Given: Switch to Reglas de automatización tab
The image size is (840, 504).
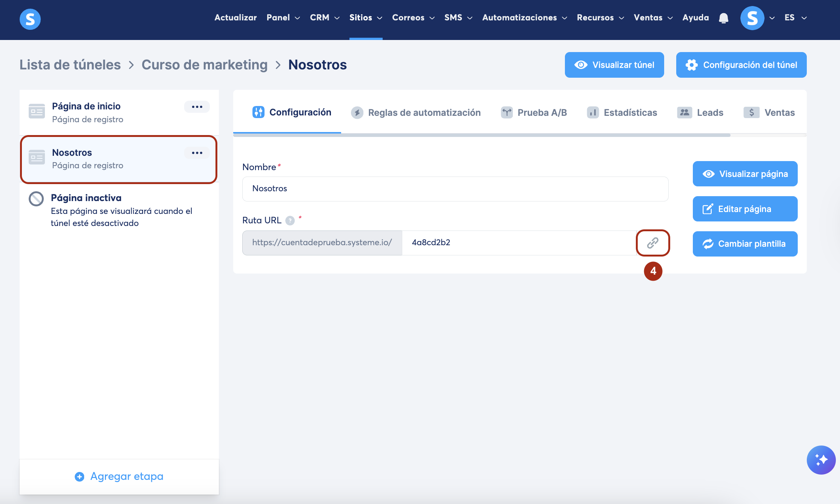Looking at the screenshot, I should 416,112.
